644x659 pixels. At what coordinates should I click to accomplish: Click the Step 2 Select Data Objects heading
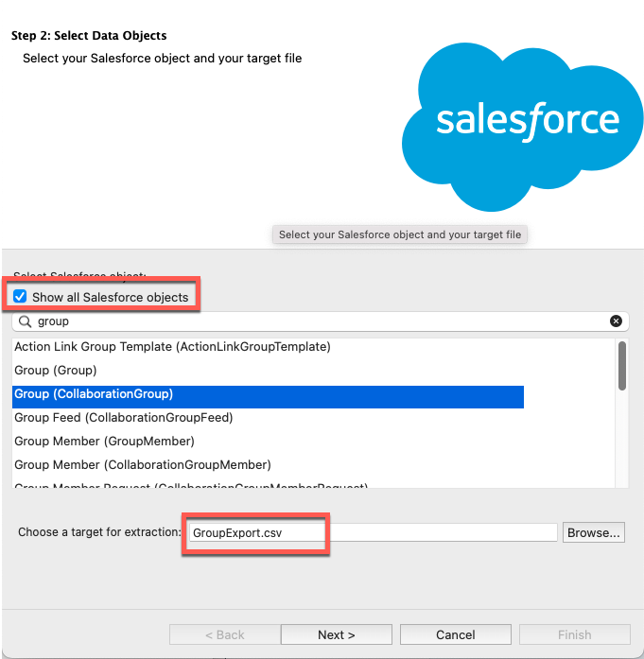click(x=89, y=36)
